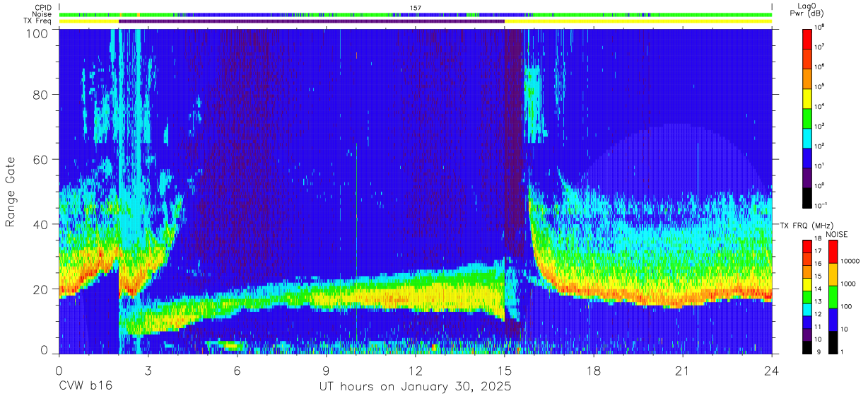Click the 80 tick on the Range Gate axis
The height and width of the screenshot is (401, 868).
pyautogui.click(x=41, y=95)
